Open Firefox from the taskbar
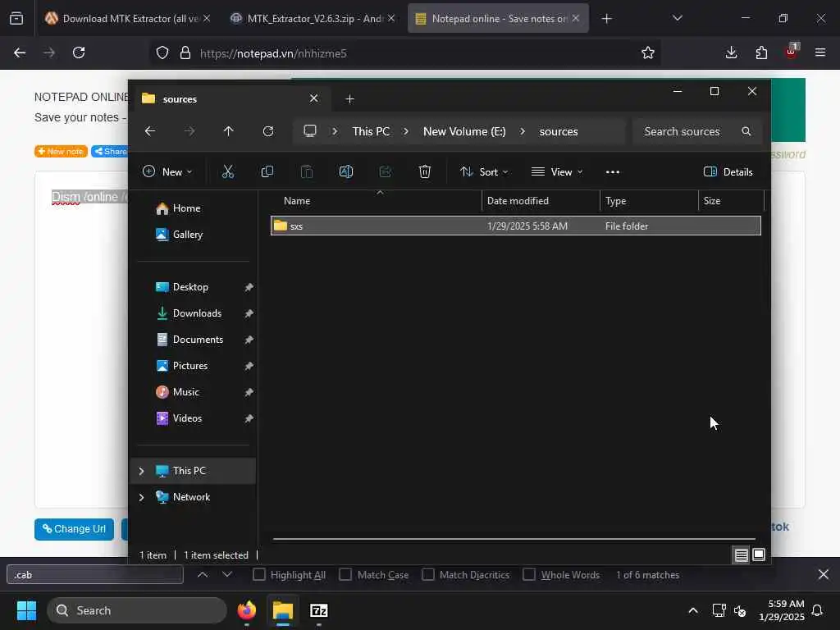 [247, 610]
